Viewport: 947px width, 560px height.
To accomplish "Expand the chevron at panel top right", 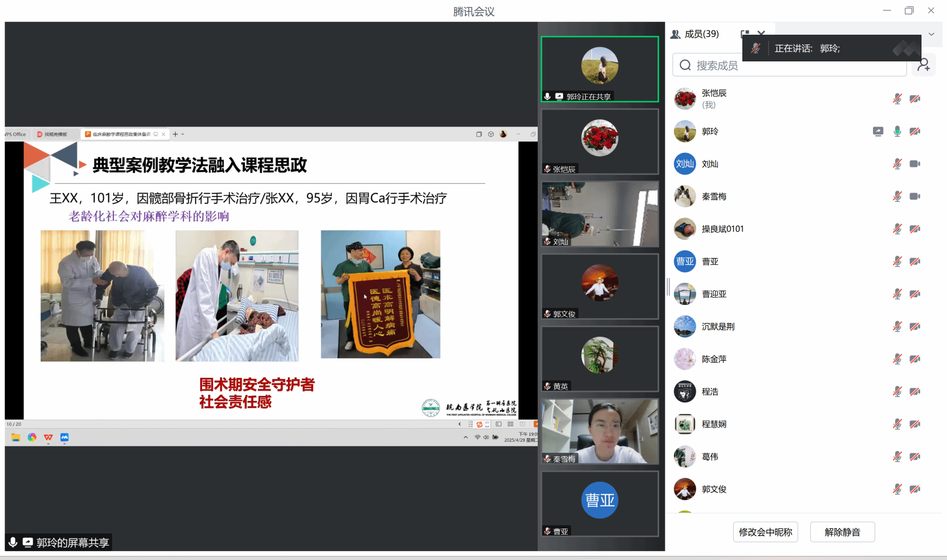I will point(931,34).
